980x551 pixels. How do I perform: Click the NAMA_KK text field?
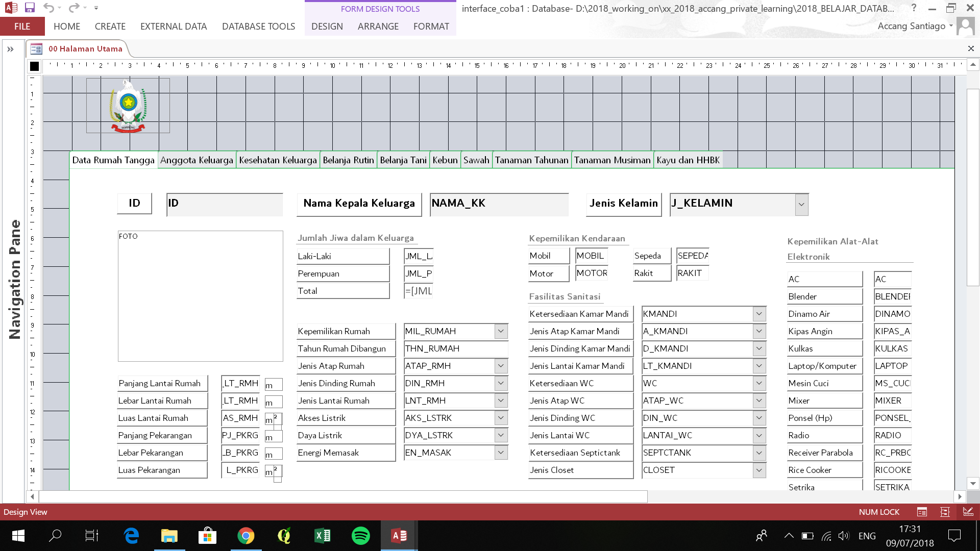pyautogui.click(x=499, y=204)
